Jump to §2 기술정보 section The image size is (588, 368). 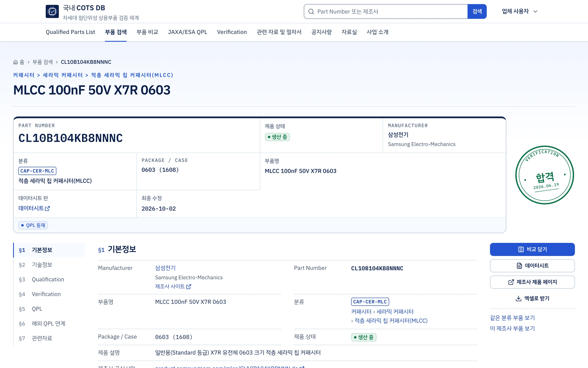[49, 265]
